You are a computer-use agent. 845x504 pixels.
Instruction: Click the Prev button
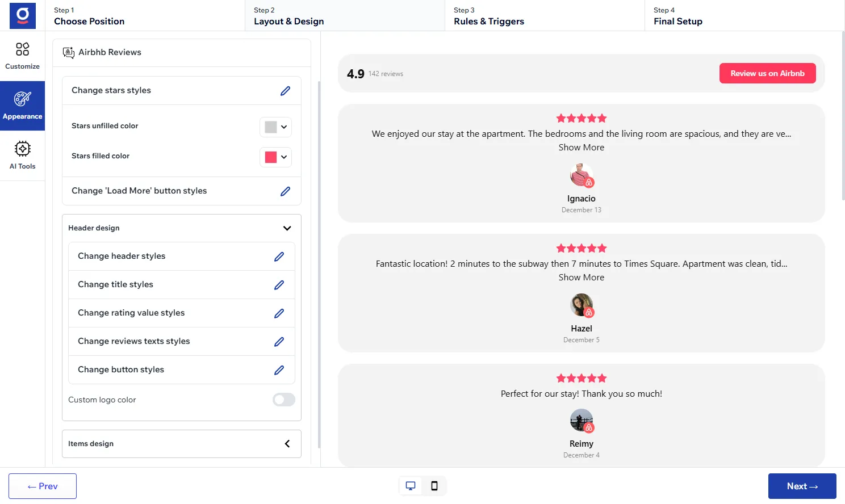click(43, 486)
